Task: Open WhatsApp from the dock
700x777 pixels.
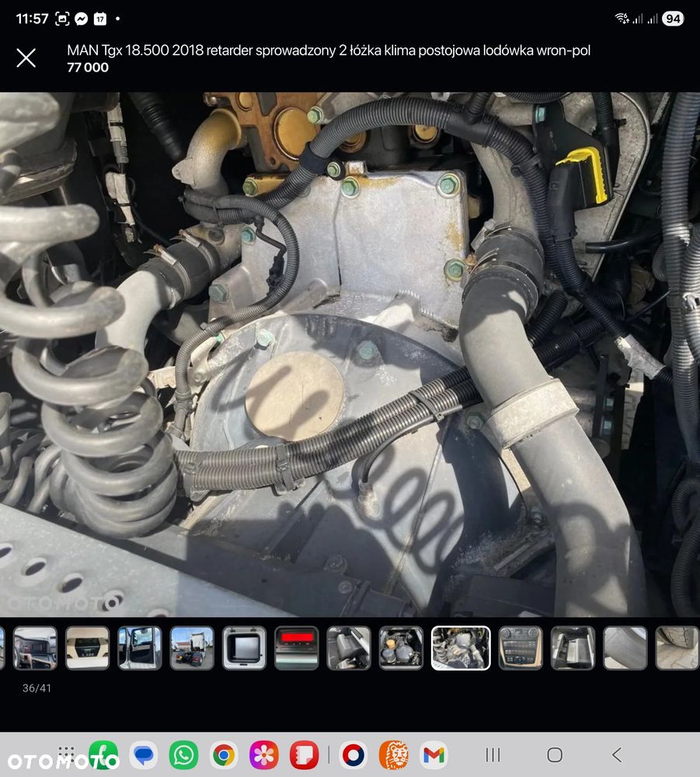Action: [x=183, y=754]
